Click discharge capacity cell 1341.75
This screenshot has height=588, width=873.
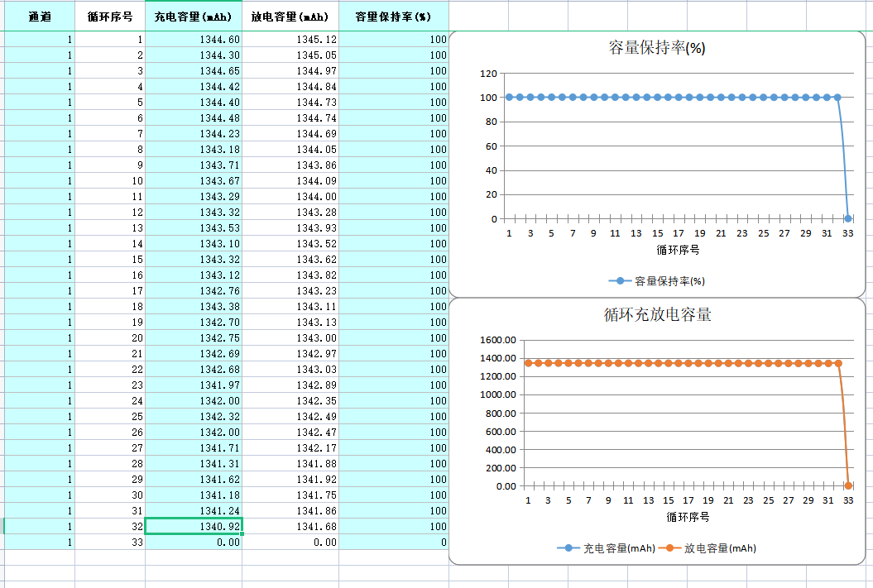pos(290,495)
